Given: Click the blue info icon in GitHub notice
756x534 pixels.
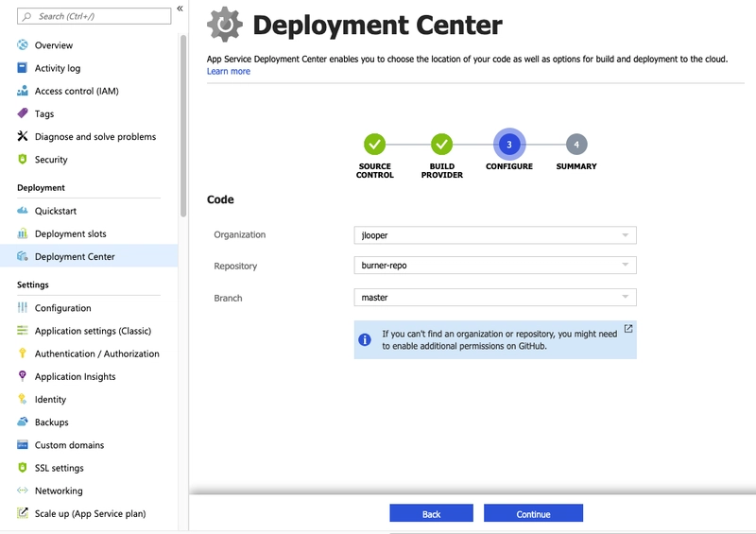Looking at the screenshot, I should (x=365, y=339).
